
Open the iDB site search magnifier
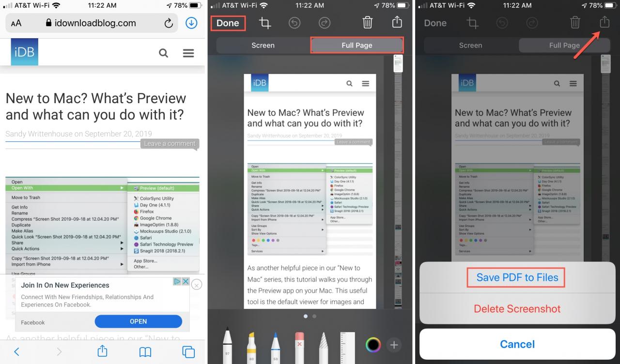[x=164, y=53]
